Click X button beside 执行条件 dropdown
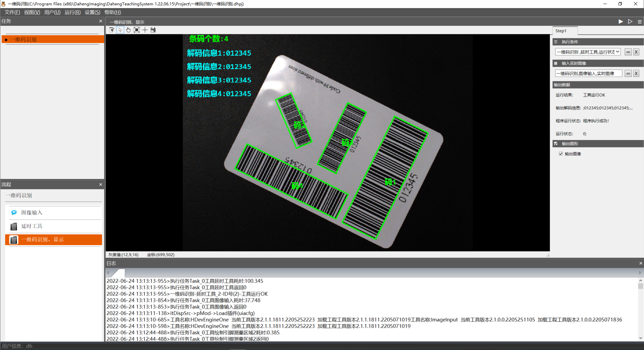The image size is (644, 350). (x=636, y=52)
